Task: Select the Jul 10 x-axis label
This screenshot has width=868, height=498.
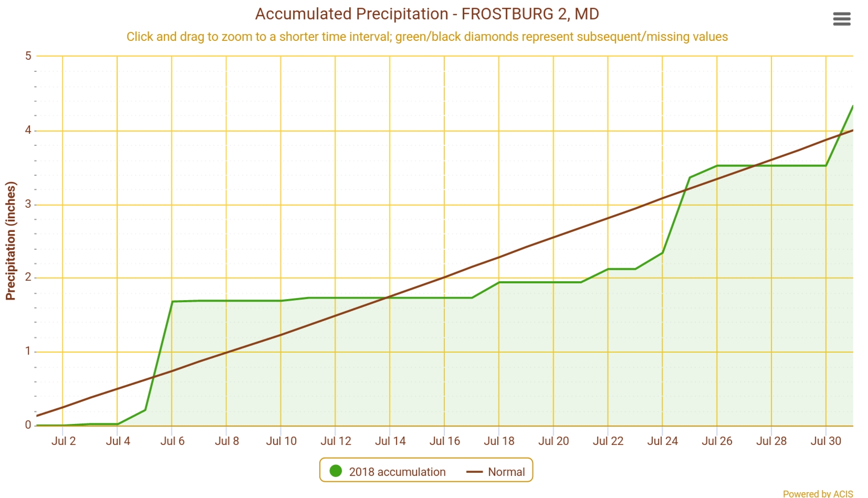Action: [281, 441]
